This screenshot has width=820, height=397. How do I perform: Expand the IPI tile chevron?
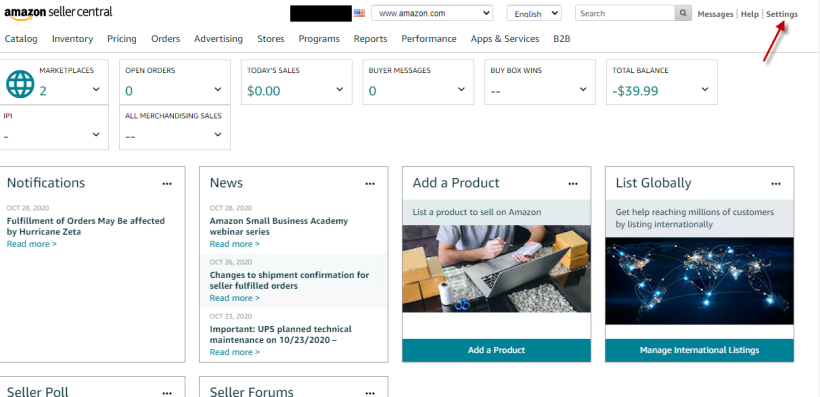tap(96, 134)
